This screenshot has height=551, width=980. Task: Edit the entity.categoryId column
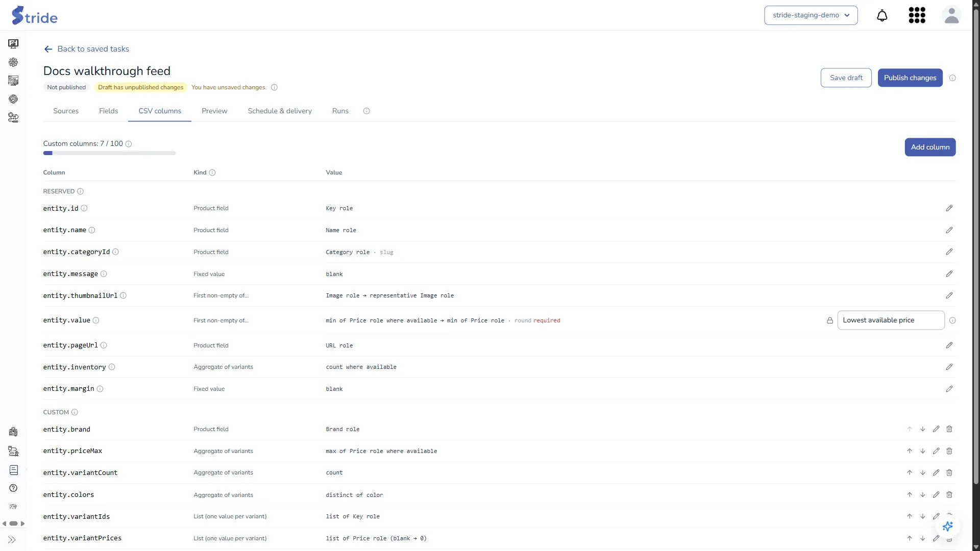pos(949,252)
